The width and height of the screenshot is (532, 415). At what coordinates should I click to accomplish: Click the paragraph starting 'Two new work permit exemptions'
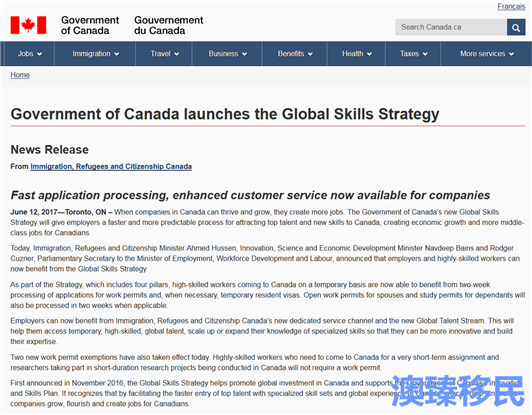[254, 362]
